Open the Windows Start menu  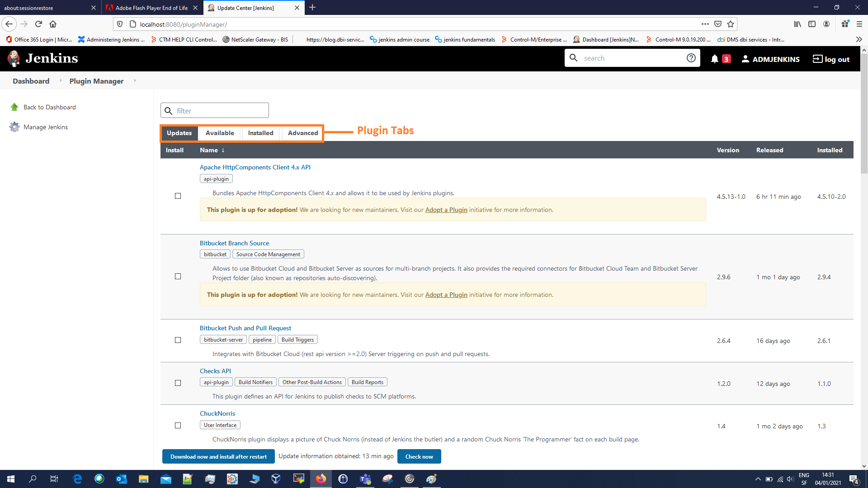11,479
